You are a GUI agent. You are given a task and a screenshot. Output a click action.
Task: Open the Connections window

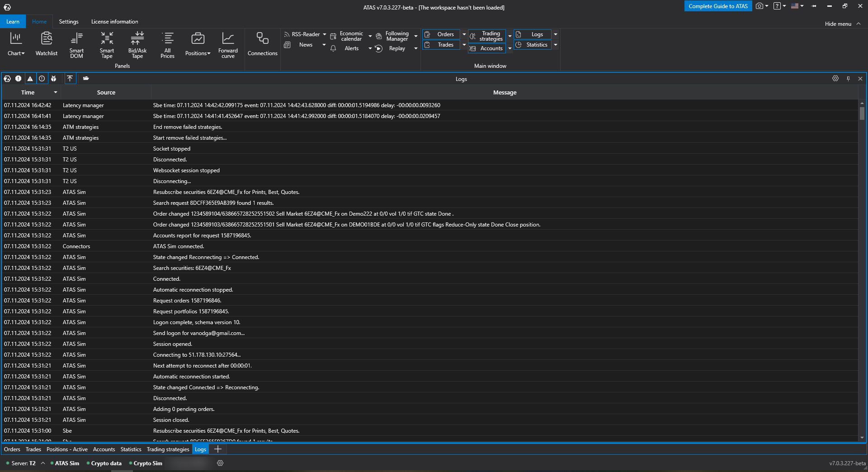[x=262, y=44]
